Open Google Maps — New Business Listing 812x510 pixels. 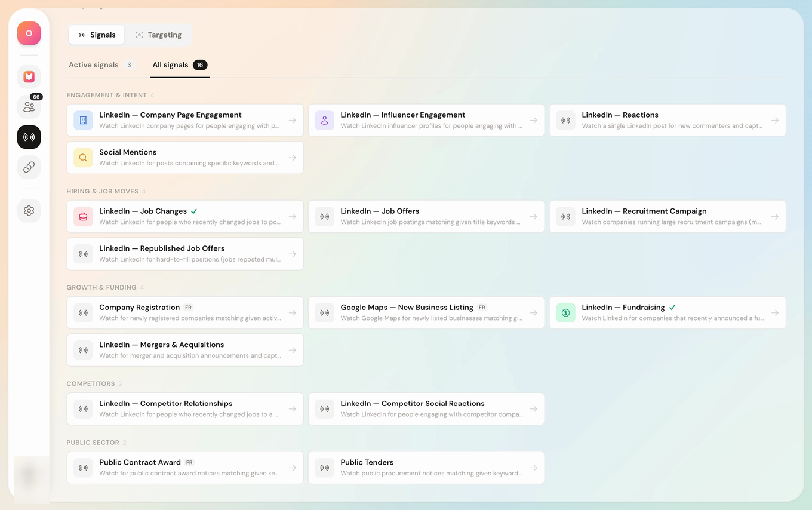426,312
